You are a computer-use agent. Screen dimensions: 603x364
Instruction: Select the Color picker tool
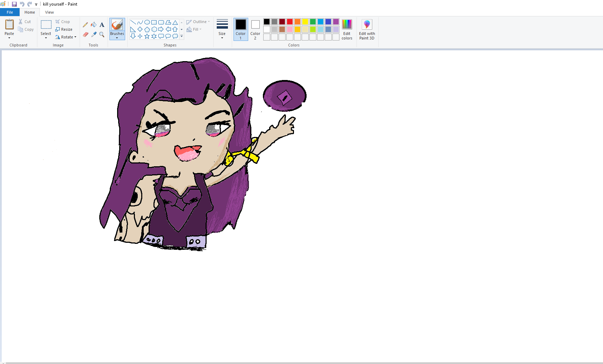(94, 35)
